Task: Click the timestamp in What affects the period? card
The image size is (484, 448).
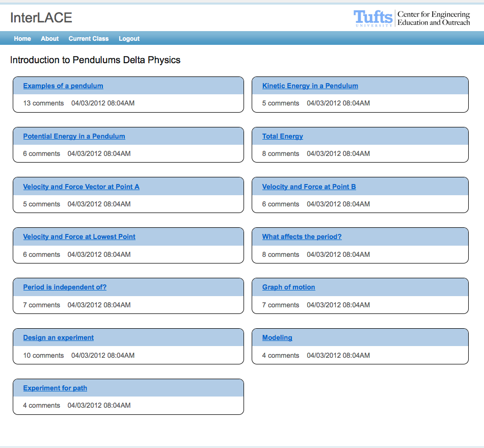Action: click(338, 254)
